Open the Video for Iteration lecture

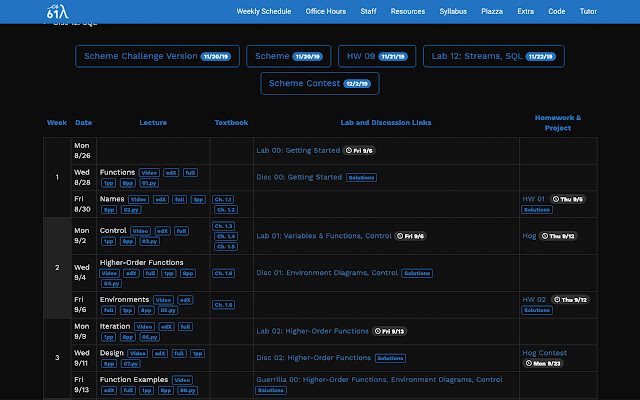tap(144, 327)
